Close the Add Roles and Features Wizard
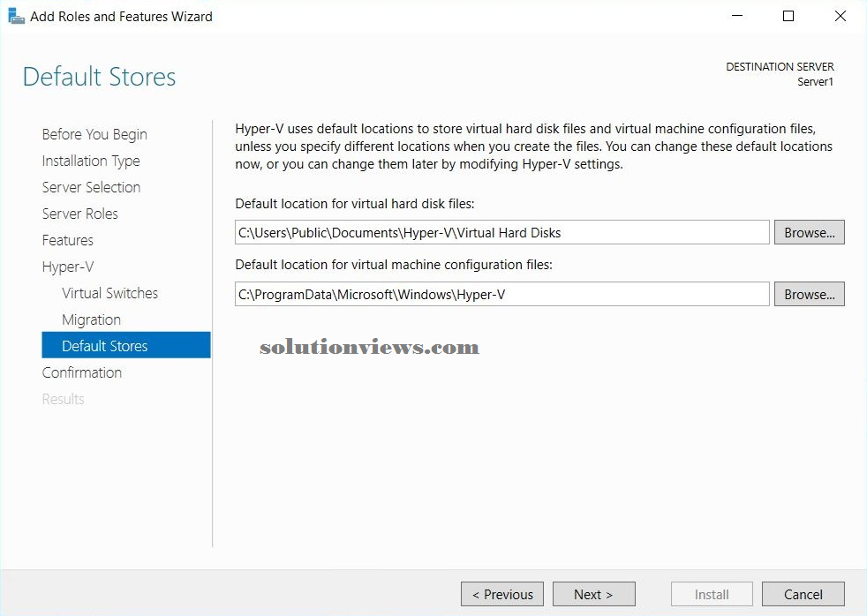Viewport: 867px width, 616px height. point(840,16)
